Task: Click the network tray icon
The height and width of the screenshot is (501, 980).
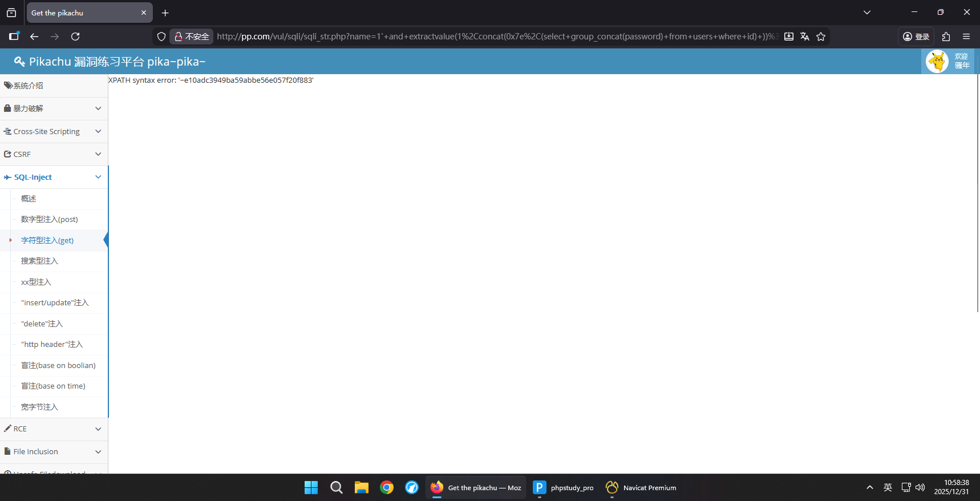Action: [x=906, y=487]
